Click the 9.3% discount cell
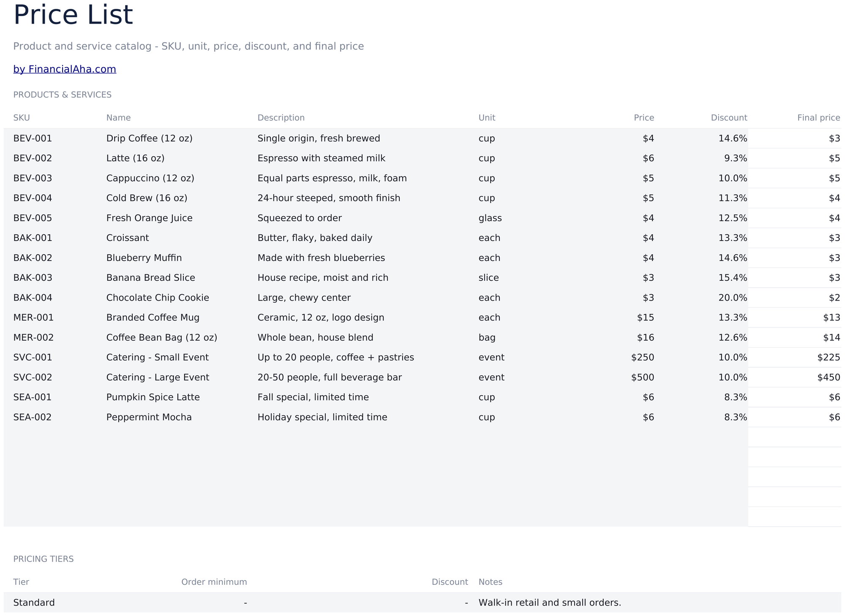The image size is (845, 616). pos(736,158)
